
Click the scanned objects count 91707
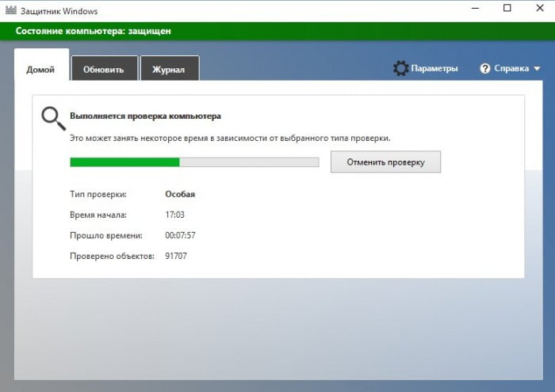coord(177,256)
